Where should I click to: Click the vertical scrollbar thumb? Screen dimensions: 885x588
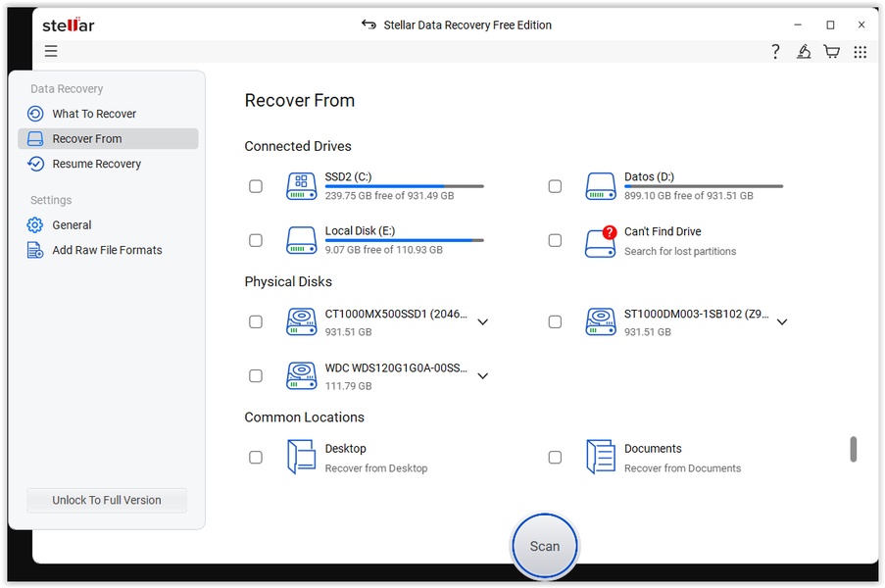853,449
